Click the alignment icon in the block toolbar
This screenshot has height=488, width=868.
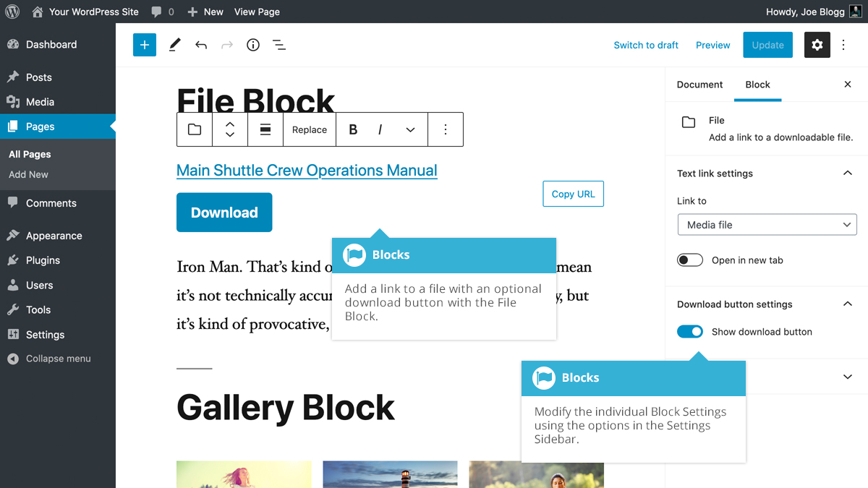coord(265,129)
